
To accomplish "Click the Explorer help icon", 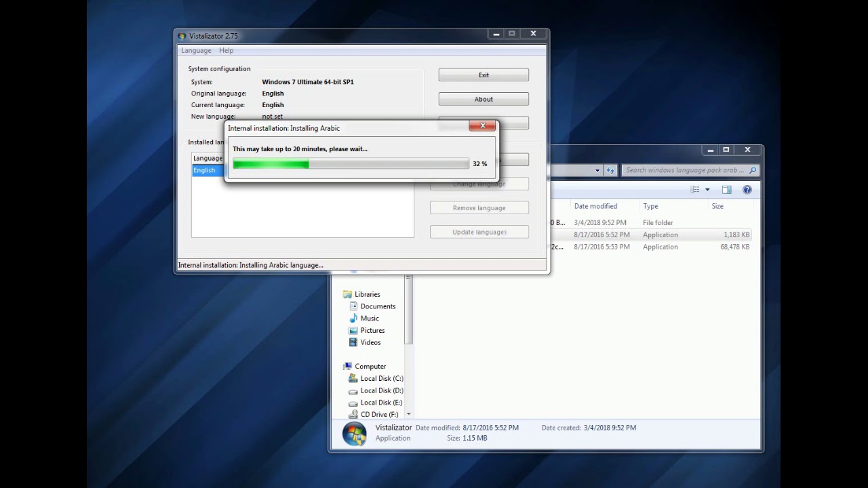I will point(747,190).
